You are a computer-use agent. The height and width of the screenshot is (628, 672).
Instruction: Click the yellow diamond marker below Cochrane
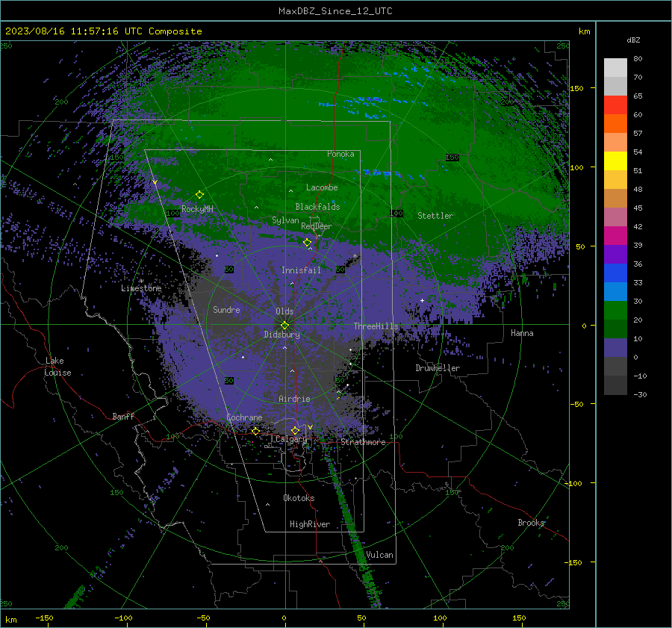click(255, 431)
